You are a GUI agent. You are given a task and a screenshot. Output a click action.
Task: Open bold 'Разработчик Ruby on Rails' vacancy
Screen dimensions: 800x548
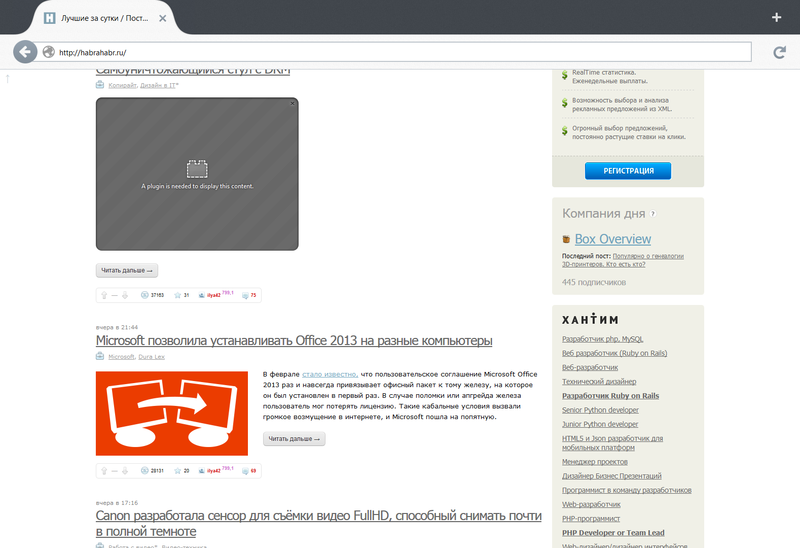611,396
